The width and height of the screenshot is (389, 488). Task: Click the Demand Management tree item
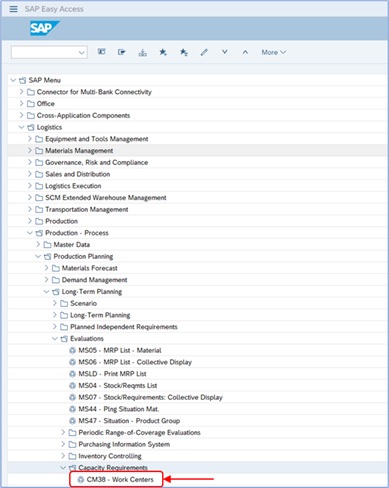pyautogui.click(x=94, y=280)
